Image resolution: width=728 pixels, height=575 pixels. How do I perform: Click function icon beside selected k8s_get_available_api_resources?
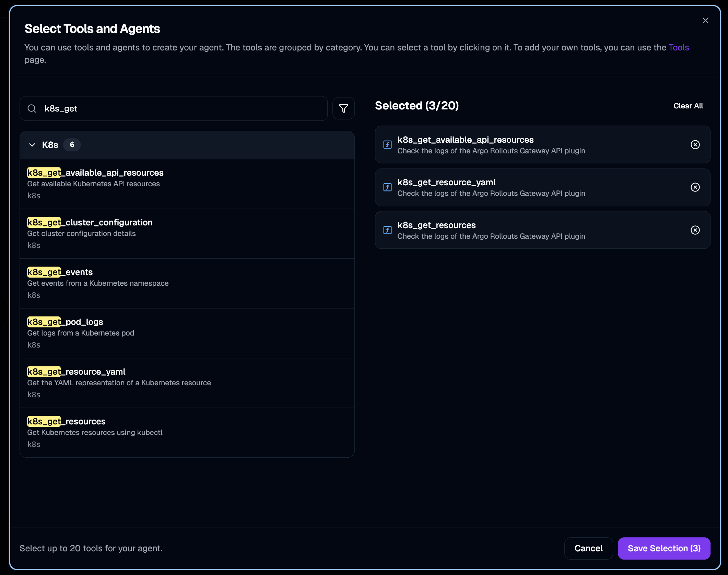(387, 144)
